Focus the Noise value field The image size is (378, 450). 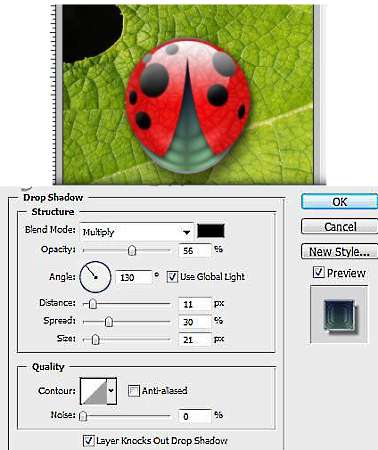coord(195,416)
